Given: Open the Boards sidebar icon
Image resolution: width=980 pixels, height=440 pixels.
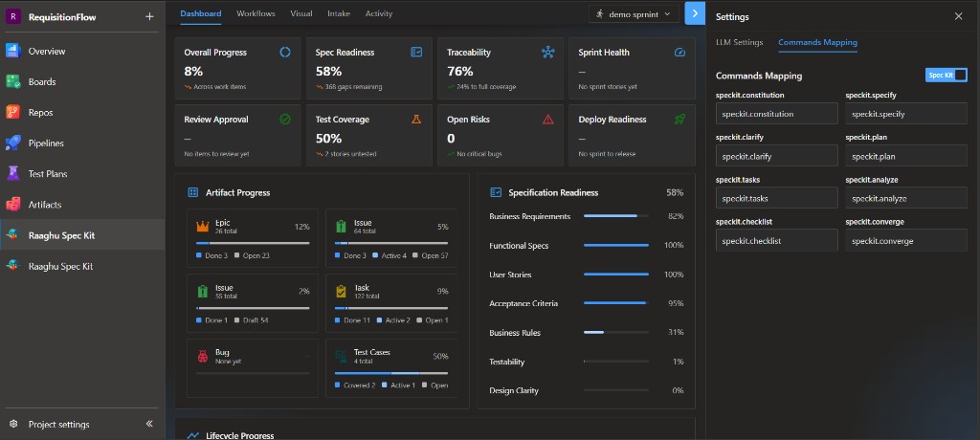Looking at the screenshot, I should (x=13, y=82).
